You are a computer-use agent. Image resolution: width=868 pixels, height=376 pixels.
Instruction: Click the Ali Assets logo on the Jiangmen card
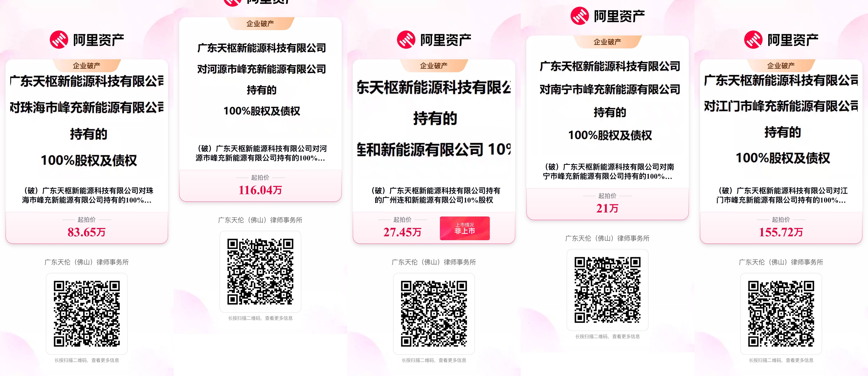(781, 40)
